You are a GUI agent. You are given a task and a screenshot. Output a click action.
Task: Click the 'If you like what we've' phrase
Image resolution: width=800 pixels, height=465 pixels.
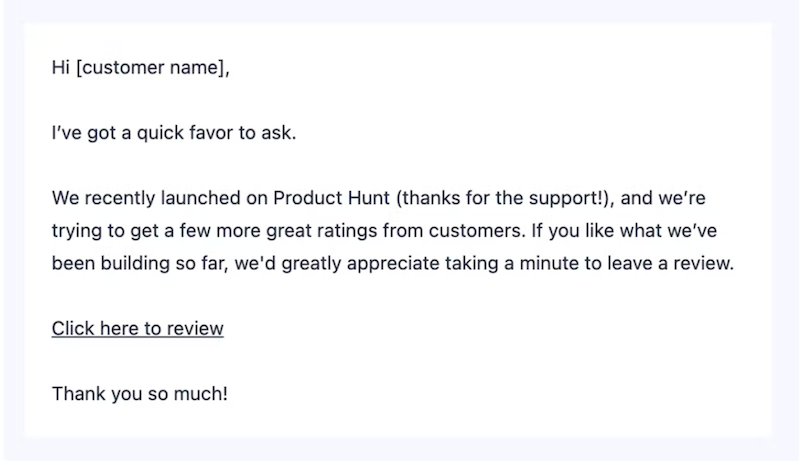[x=618, y=231]
